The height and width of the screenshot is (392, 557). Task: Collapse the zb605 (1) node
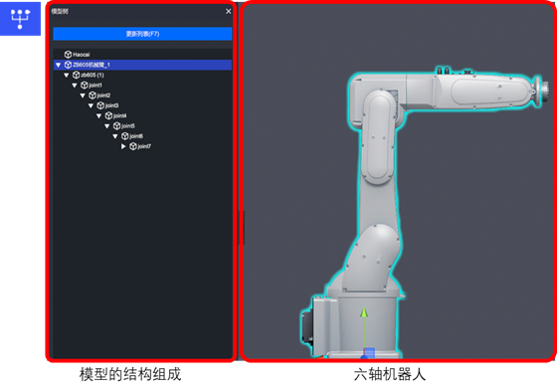(x=67, y=76)
